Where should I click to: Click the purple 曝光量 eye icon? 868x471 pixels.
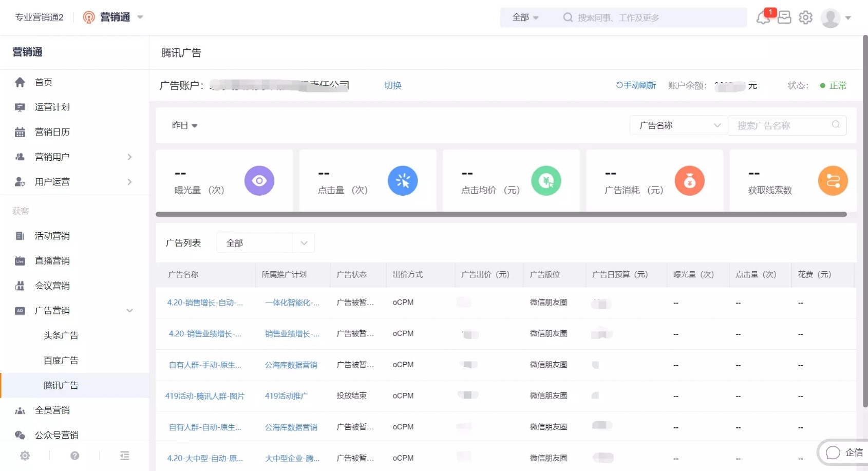point(259,181)
